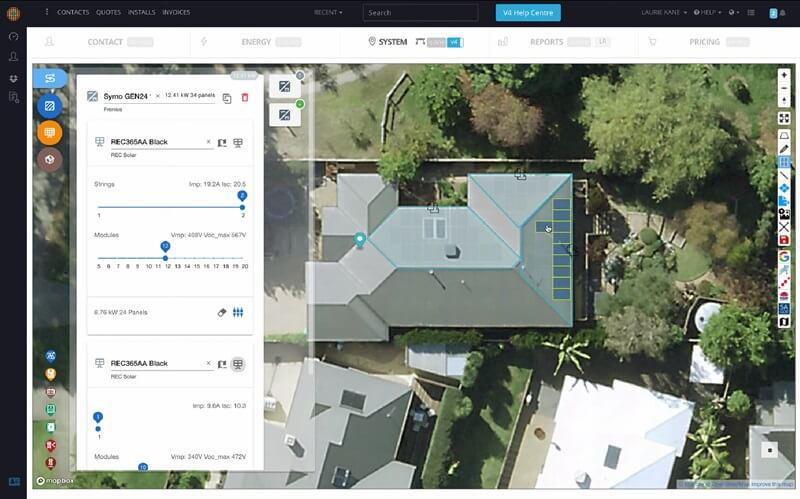This screenshot has height=499, width=800.
Task: Open the Recent dropdown
Action: pos(327,12)
